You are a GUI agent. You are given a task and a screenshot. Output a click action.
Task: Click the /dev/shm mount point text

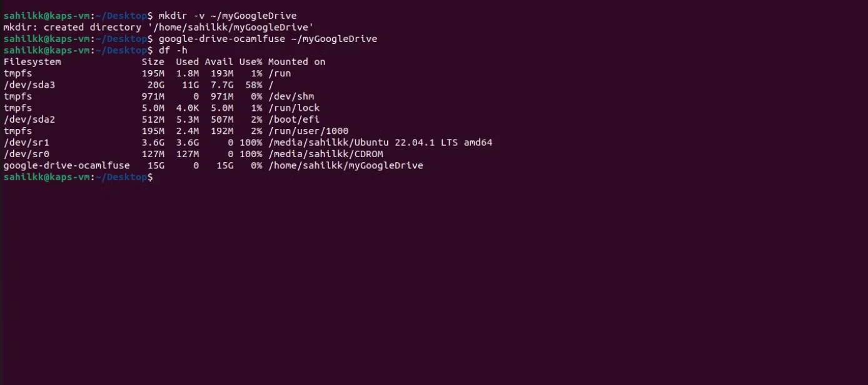pyautogui.click(x=291, y=96)
